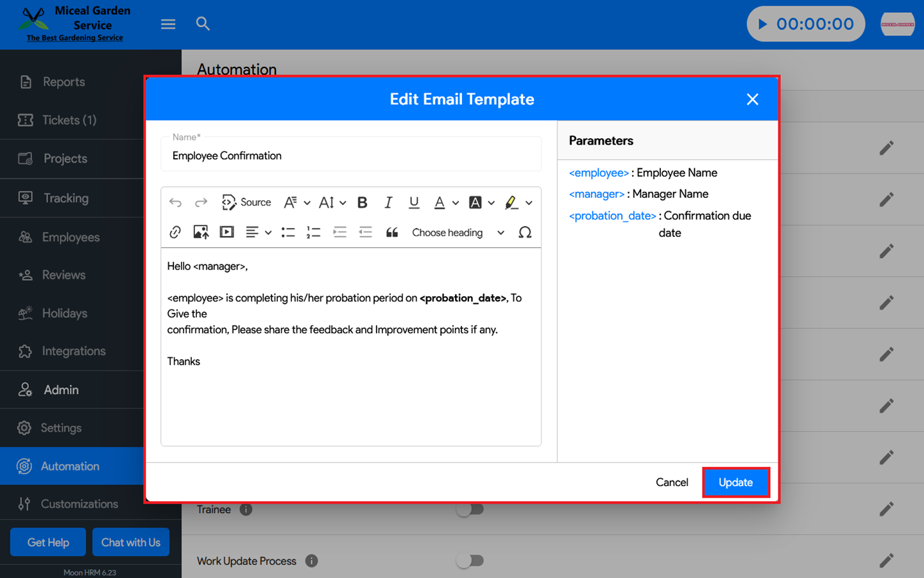
Task: Open the font size dropdown
Action: (x=332, y=203)
